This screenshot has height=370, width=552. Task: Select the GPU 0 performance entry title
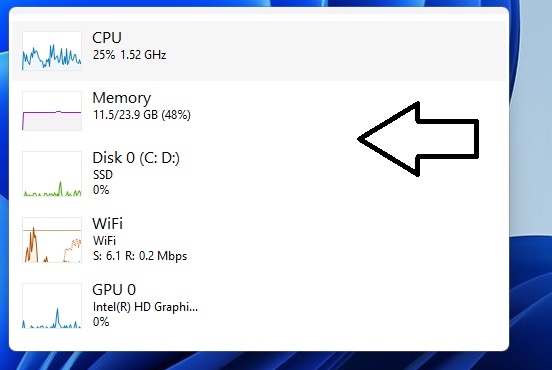pyautogui.click(x=114, y=290)
